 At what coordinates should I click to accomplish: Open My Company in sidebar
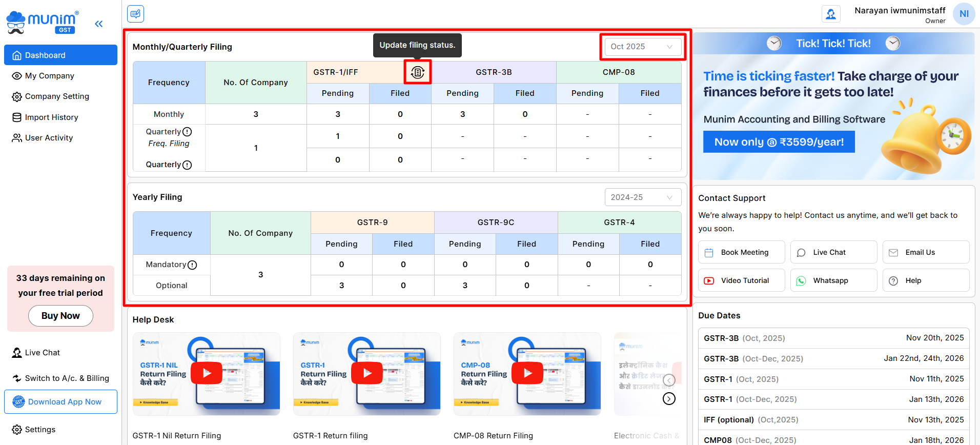[x=50, y=76]
